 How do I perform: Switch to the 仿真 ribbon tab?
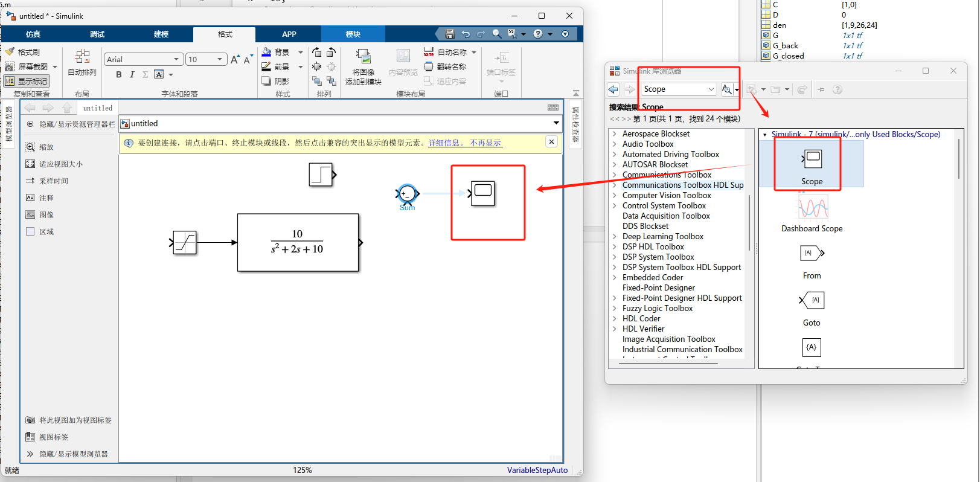coord(33,34)
